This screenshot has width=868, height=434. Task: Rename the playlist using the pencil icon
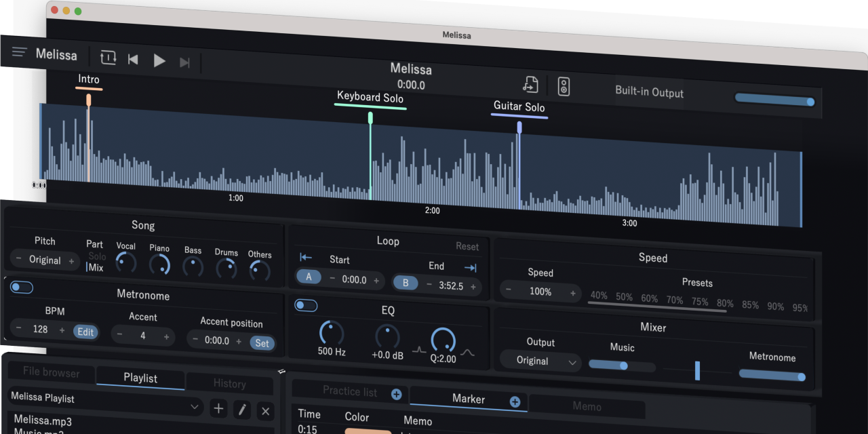[242, 410]
